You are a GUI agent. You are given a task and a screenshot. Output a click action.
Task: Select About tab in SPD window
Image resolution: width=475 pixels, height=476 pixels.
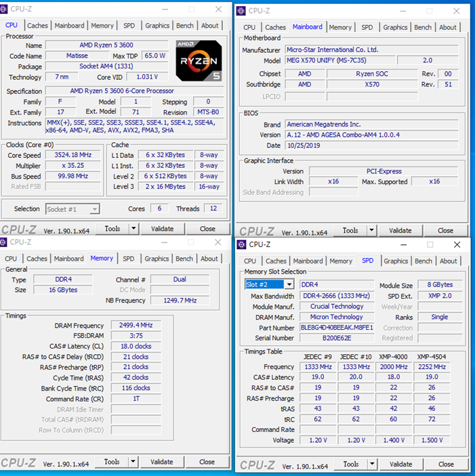click(x=448, y=261)
